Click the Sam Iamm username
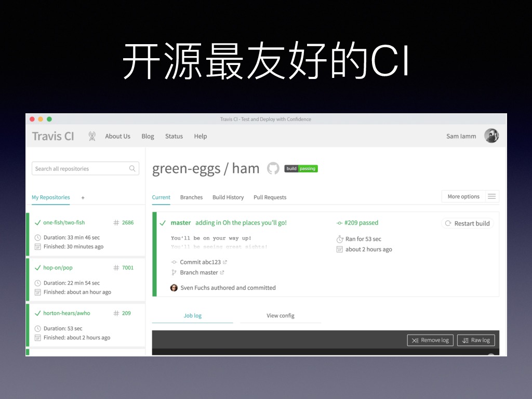This screenshot has width=532, height=399. coord(461,136)
